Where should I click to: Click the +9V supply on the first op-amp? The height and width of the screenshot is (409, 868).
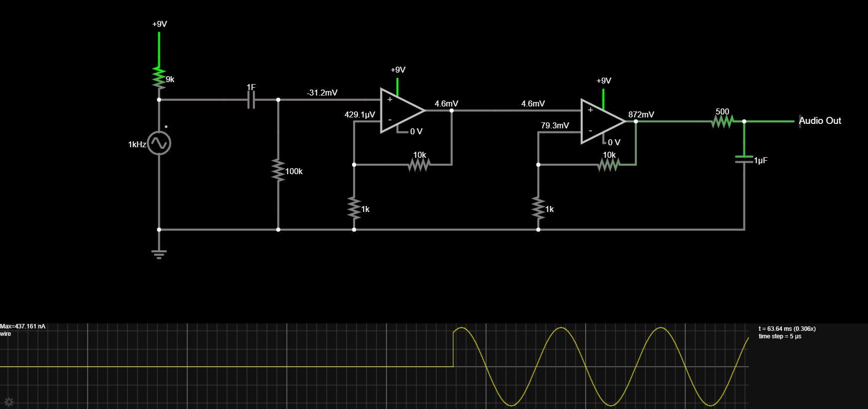pos(398,70)
